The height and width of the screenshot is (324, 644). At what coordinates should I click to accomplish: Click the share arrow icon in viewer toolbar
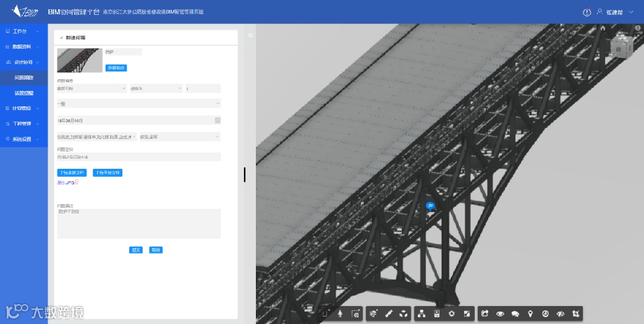tap(485, 314)
